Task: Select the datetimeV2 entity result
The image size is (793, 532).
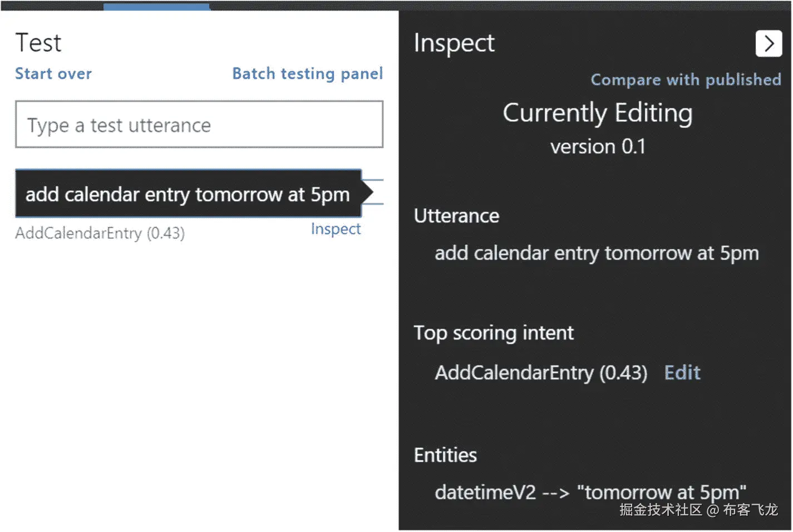Action: [x=590, y=492]
